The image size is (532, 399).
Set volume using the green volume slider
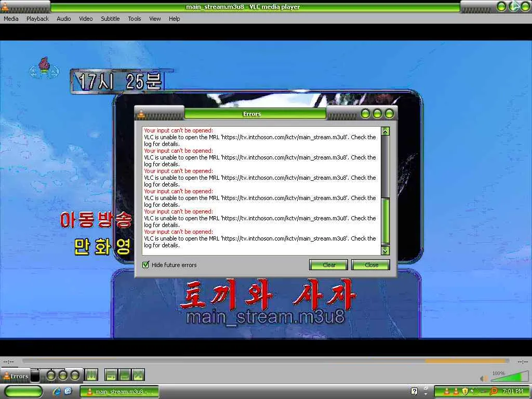tap(510, 376)
